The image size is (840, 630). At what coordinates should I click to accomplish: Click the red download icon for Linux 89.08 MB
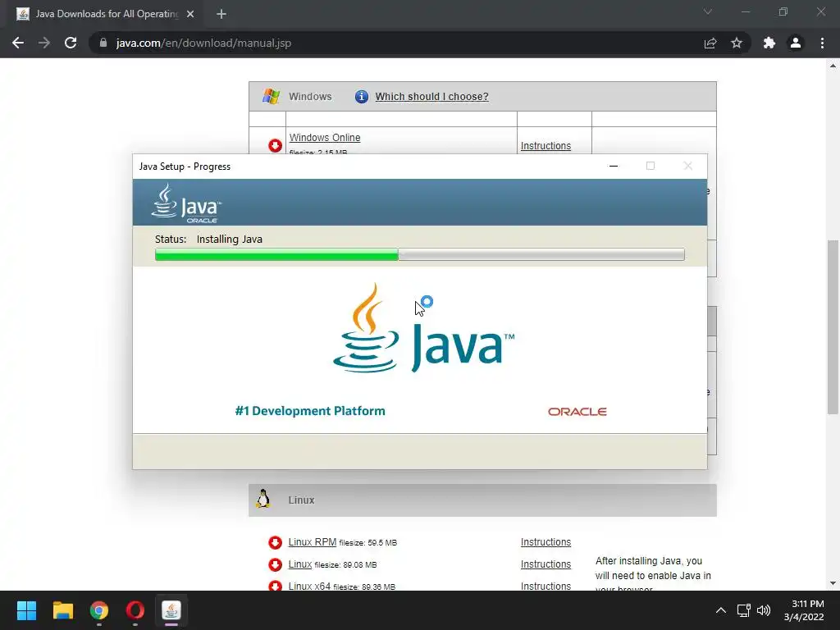pyautogui.click(x=276, y=564)
